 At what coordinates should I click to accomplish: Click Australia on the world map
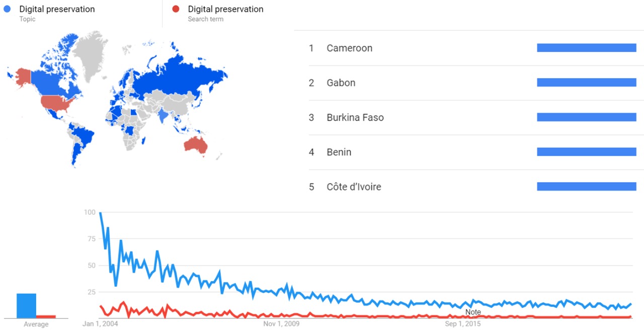(196, 145)
